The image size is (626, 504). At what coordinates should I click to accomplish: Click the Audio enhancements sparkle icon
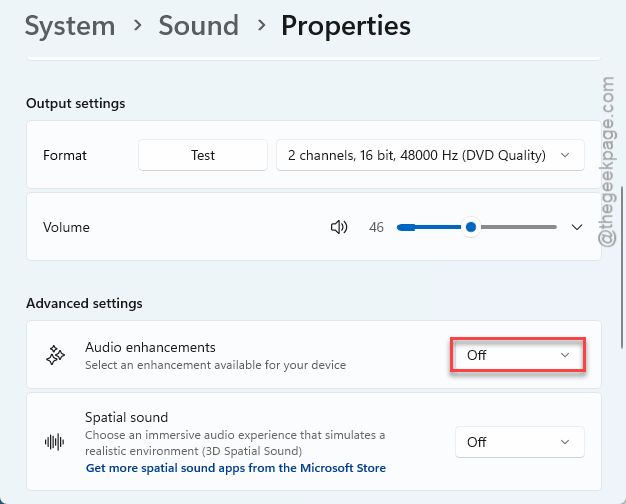click(55, 355)
